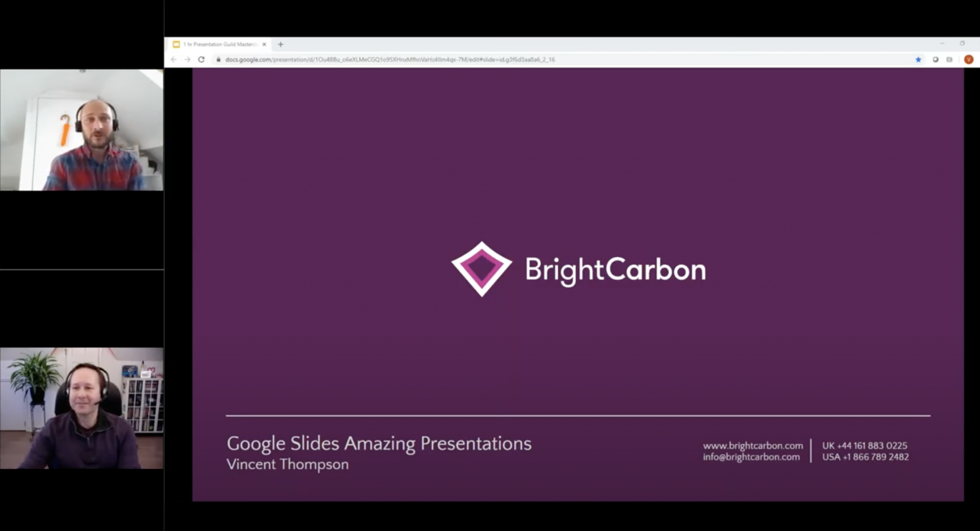980x531 pixels.
Task: Open the www.brightcarbon.com link
Action: point(753,446)
